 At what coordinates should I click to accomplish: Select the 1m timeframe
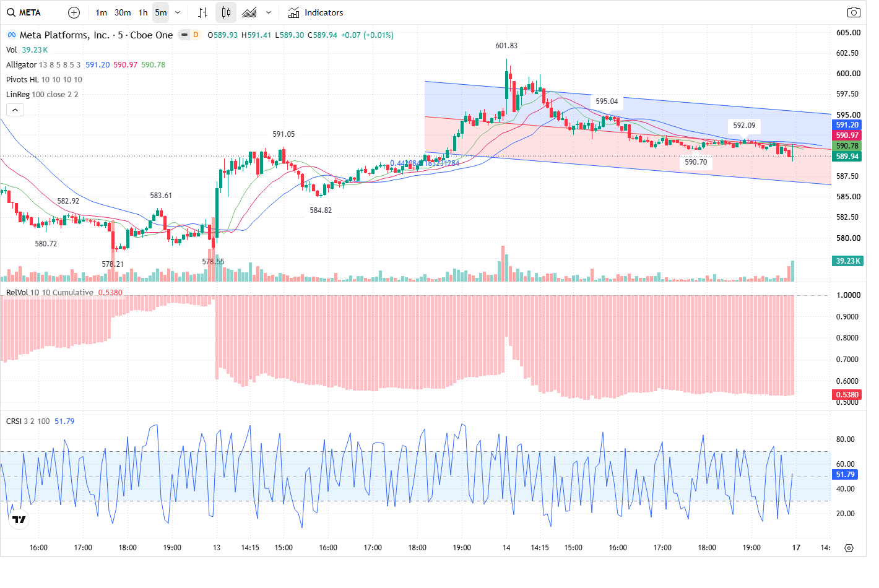click(x=102, y=12)
